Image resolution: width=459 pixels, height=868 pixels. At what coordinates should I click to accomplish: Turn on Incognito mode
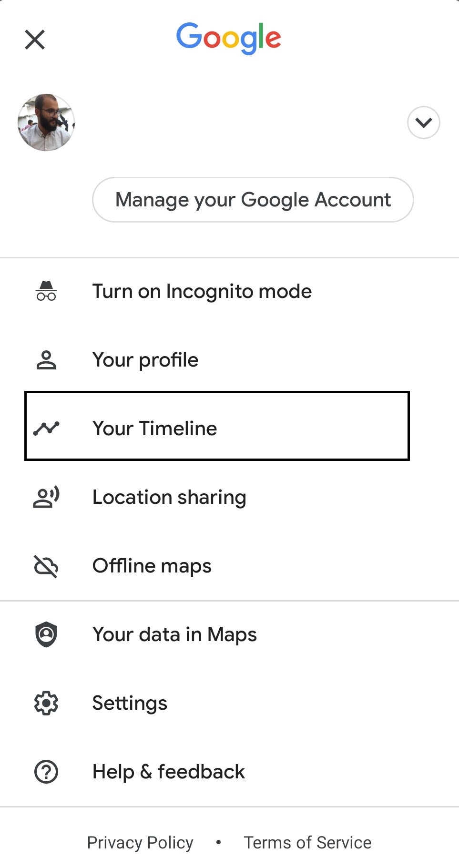pos(202,291)
